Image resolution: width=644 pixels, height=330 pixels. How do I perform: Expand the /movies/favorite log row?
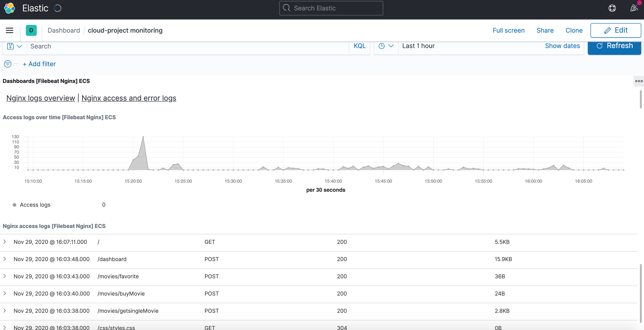pyautogui.click(x=5, y=276)
